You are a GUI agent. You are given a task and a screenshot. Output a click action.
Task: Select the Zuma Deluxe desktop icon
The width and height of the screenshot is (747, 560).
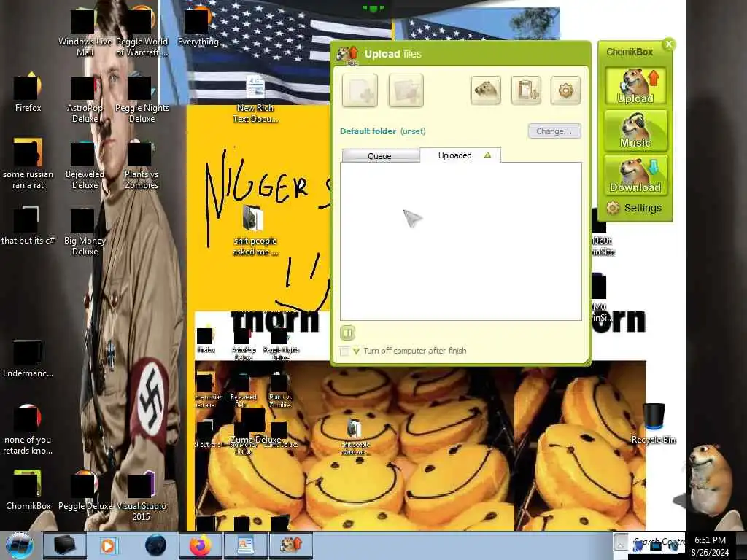255,426
